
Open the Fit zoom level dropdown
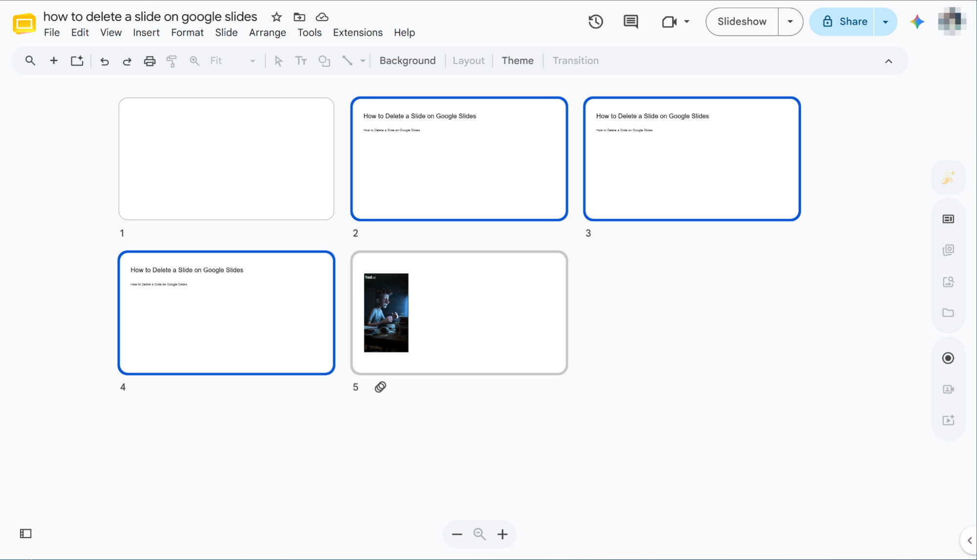tap(233, 61)
